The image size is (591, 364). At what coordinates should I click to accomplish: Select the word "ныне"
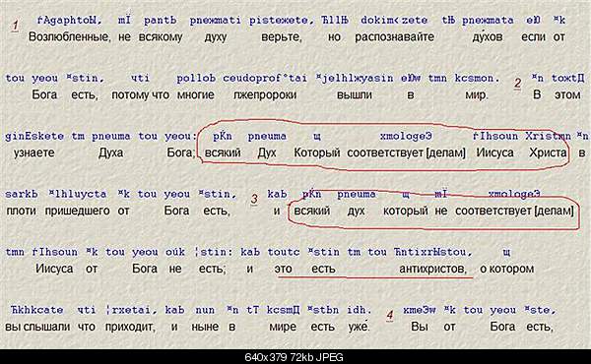[x=205, y=327]
